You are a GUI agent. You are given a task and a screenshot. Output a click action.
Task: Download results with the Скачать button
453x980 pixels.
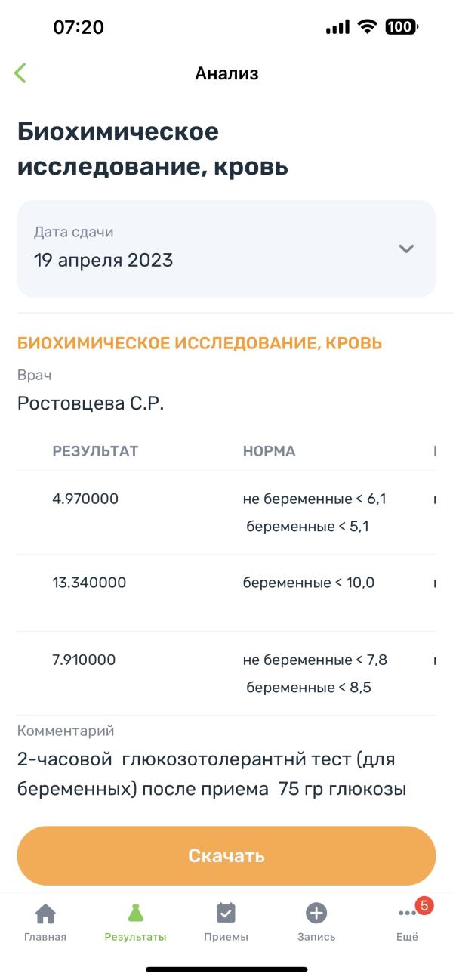coord(226,855)
